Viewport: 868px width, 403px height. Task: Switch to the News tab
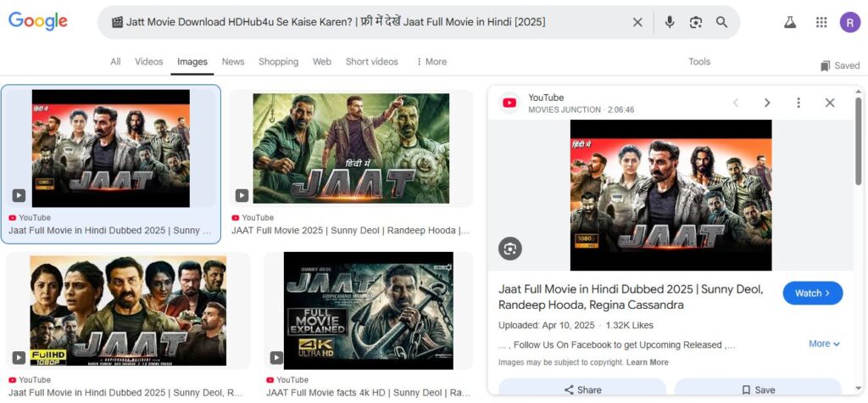click(x=233, y=62)
